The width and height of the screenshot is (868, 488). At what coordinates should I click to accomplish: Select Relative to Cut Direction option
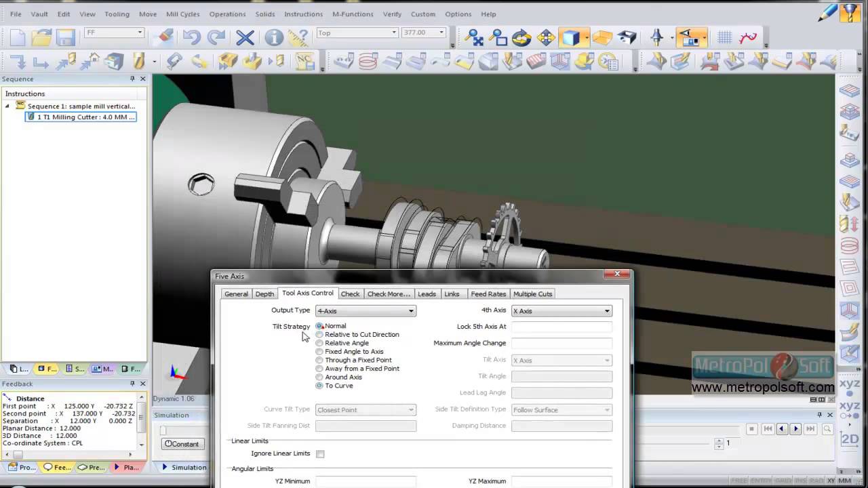319,335
